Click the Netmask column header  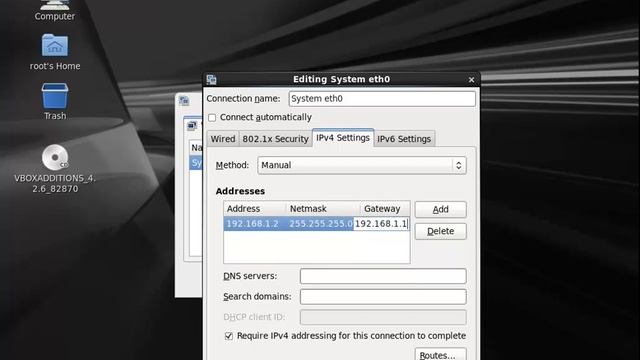322,209
